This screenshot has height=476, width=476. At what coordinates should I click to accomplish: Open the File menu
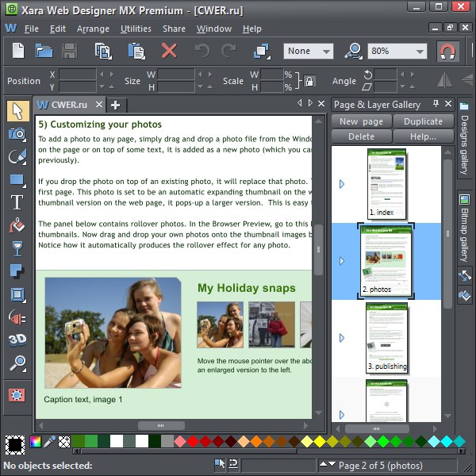tap(31, 29)
